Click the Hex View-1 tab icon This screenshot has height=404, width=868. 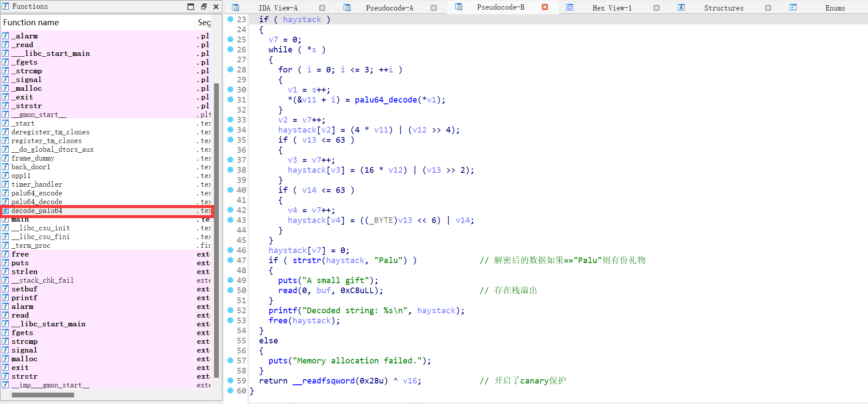[x=570, y=7]
